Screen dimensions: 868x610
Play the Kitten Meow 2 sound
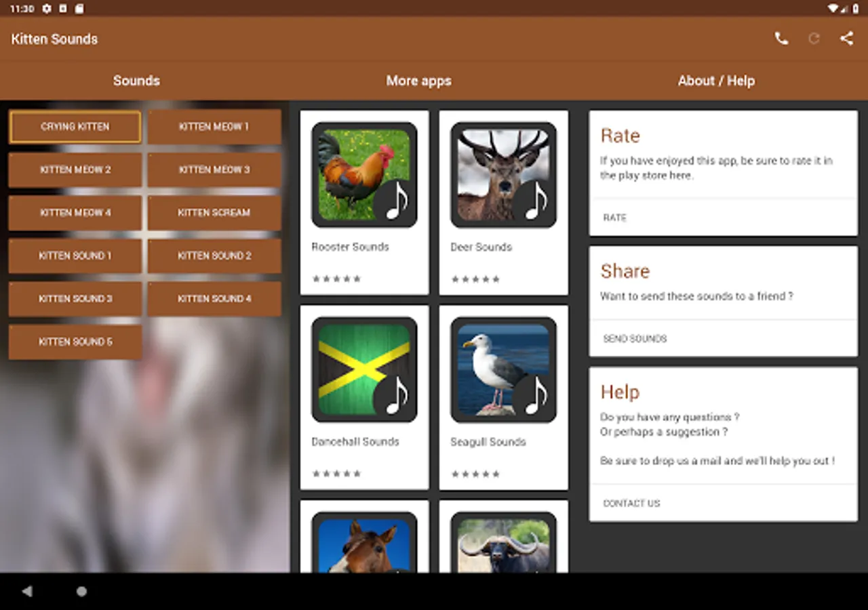click(75, 169)
